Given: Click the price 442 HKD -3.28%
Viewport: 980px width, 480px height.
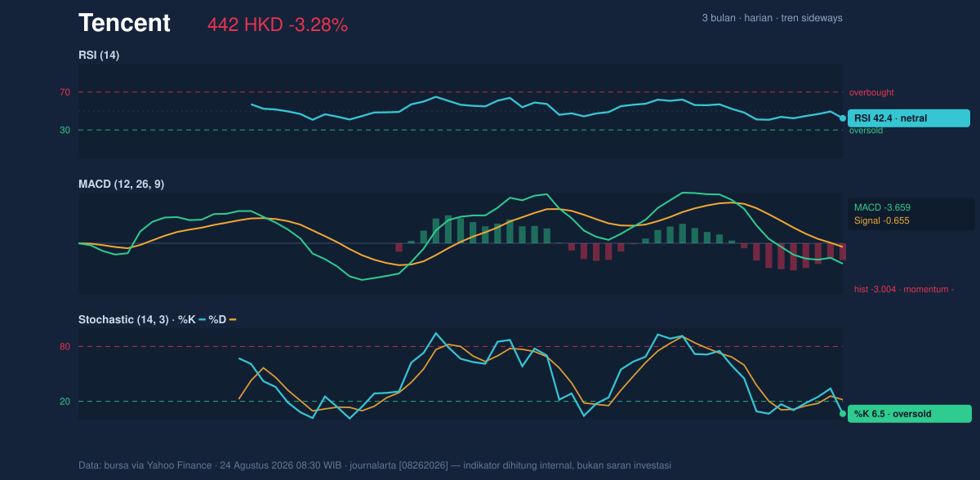Looking at the screenshot, I should (x=278, y=25).
